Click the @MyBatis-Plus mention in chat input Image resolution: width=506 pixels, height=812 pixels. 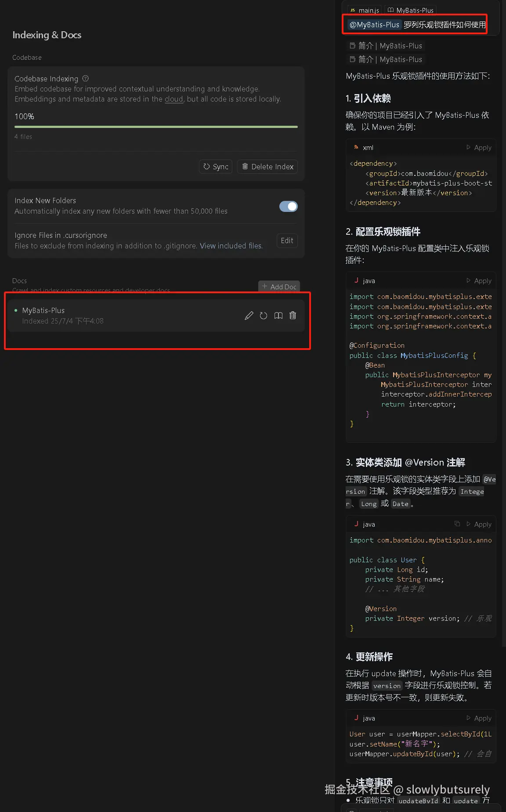pyautogui.click(x=374, y=25)
